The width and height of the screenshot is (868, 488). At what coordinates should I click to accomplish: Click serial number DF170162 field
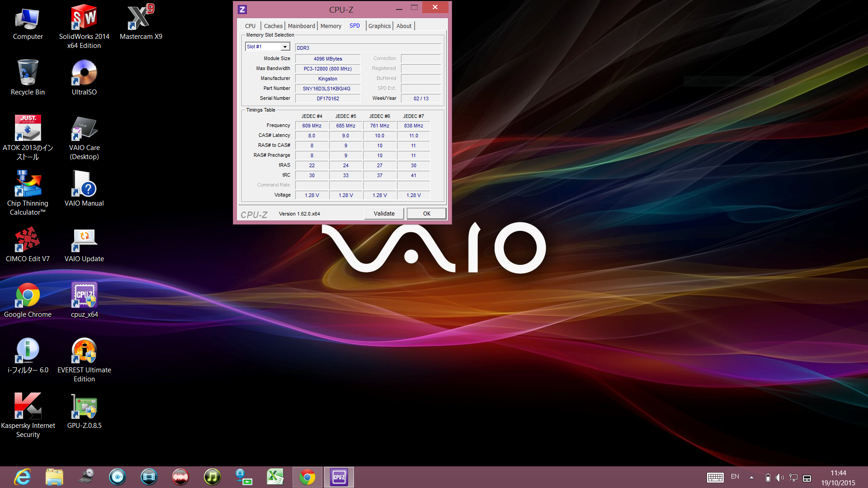tap(328, 99)
